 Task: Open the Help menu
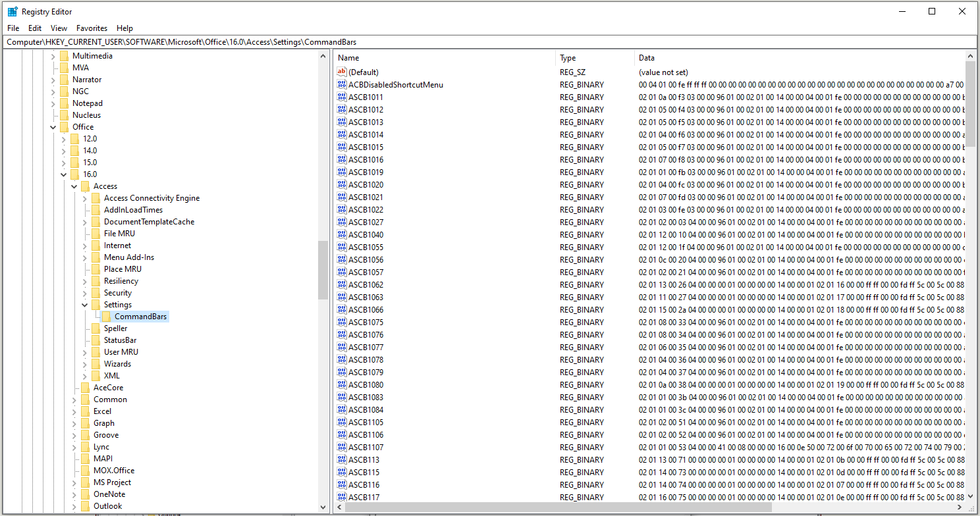124,28
